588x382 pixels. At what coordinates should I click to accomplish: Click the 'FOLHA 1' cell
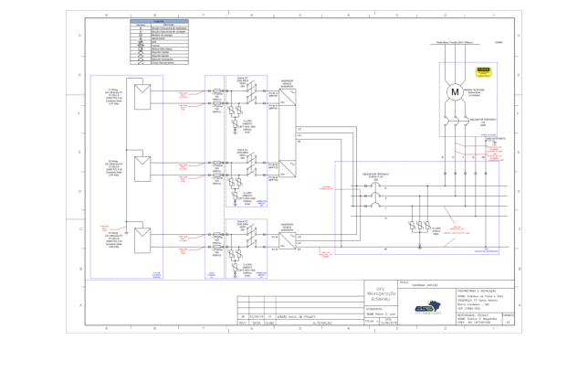pos(372,322)
